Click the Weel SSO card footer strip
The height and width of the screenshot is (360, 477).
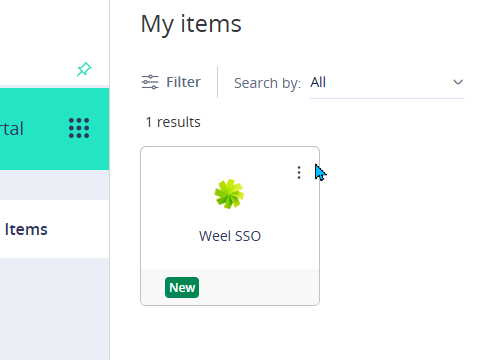pos(230,287)
